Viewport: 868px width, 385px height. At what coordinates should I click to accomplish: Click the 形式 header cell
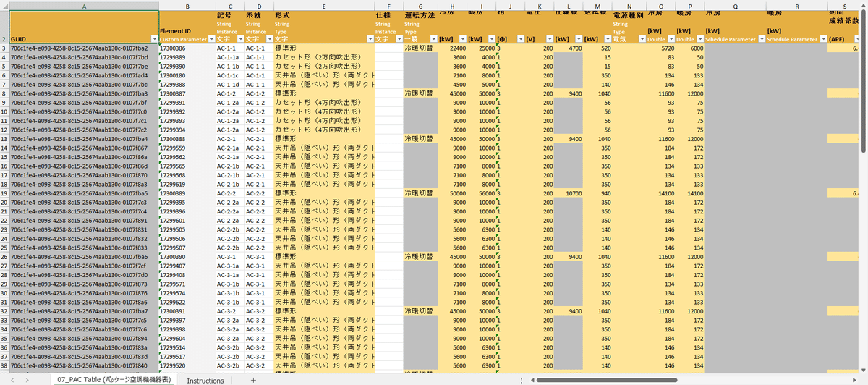point(324,27)
